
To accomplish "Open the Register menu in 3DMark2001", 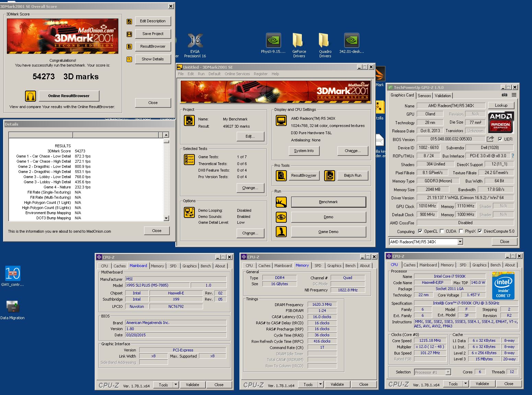I will pos(261,74).
